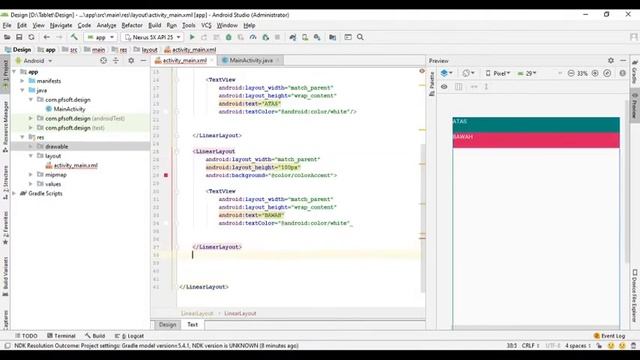Screen dimensions: 640x360
Task: Switch to the Design editor tab at bottom
Action: click(x=167, y=324)
